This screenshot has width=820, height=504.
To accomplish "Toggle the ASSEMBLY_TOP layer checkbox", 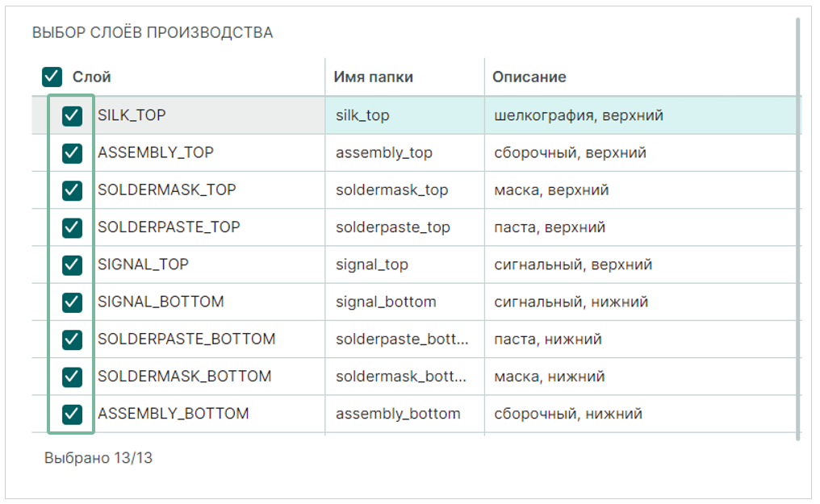I will tap(73, 153).
